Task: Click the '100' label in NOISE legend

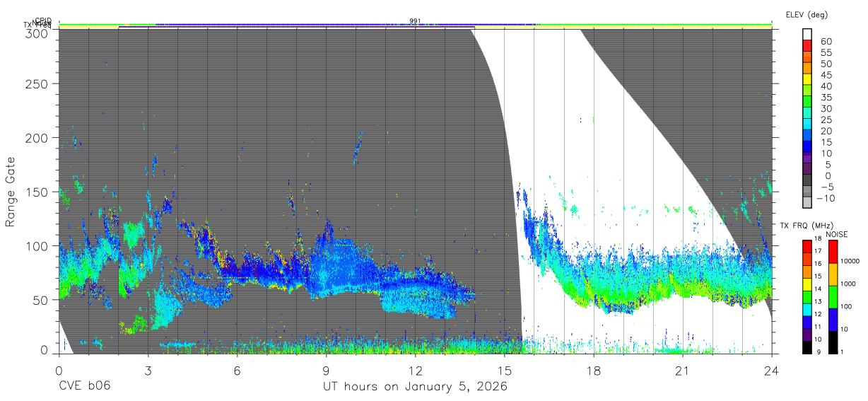Action: [x=847, y=307]
